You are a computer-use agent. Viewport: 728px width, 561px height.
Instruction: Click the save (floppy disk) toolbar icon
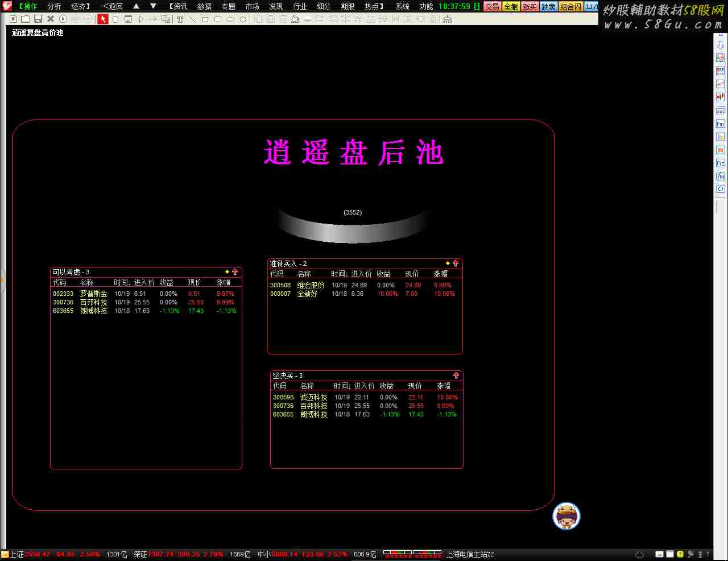pyautogui.click(x=38, y=19)
